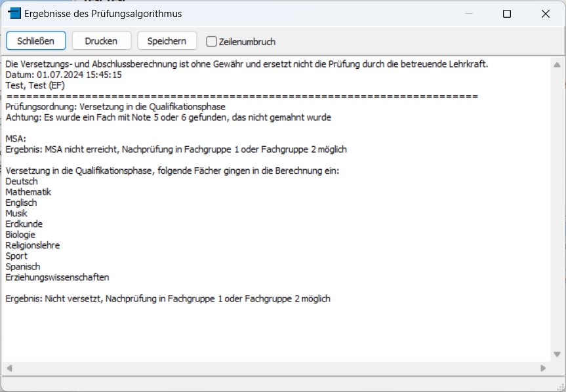This screenshot has width=566, height=392.
Task: Click the 'MSA:' heading
Action: [16, 139]
